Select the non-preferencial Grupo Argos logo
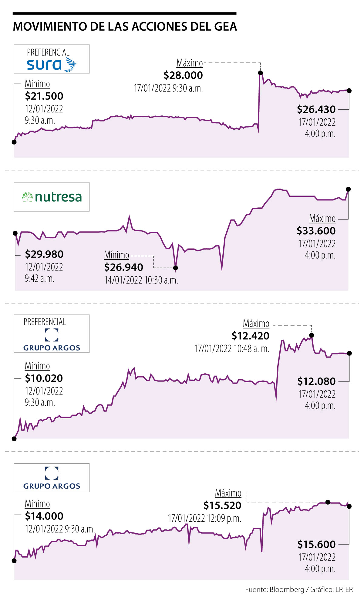364x604 pixels. [52, 478]
